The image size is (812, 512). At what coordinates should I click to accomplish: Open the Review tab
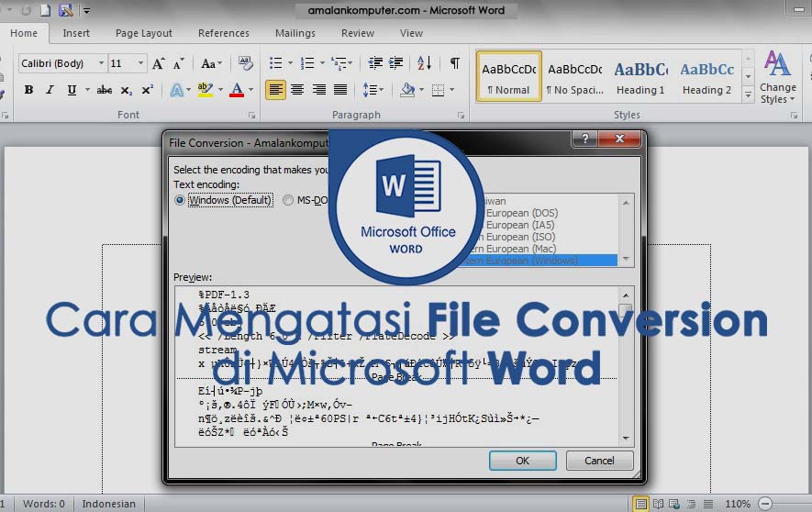click(x=358, y=33)
